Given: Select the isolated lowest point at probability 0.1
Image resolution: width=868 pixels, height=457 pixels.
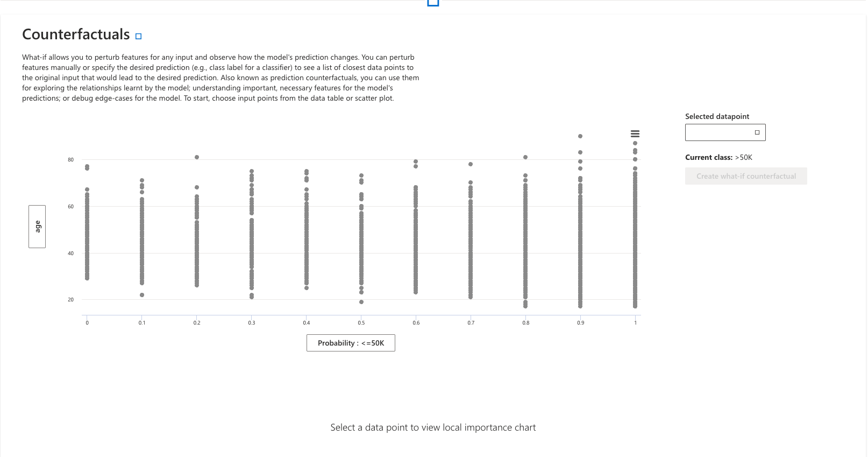Looking at the screenshot, I should pyautogui.click(x=142, y=295).
